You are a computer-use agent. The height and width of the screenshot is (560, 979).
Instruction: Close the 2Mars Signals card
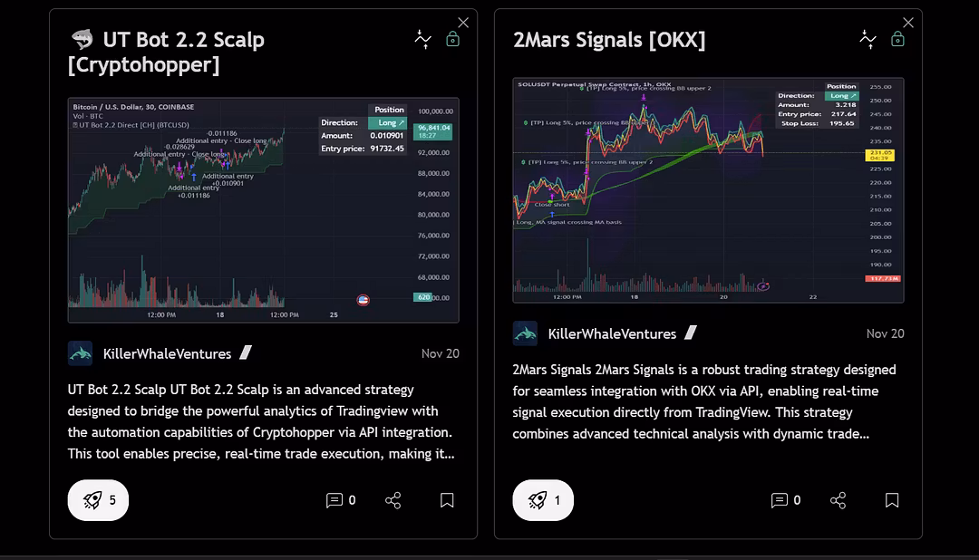[908, 23]
